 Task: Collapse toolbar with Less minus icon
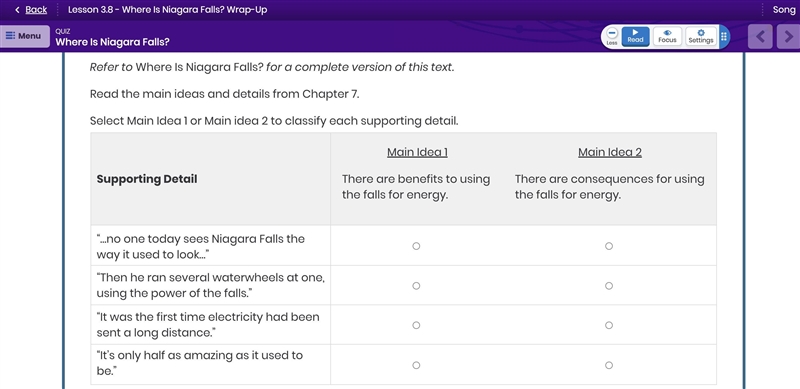(x=612, y=37)
